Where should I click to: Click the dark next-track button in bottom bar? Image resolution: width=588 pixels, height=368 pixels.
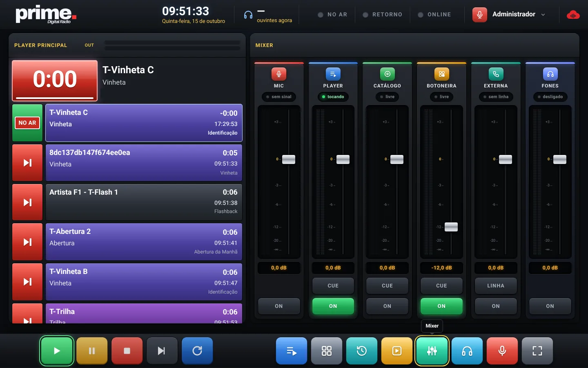click(162, 350)
